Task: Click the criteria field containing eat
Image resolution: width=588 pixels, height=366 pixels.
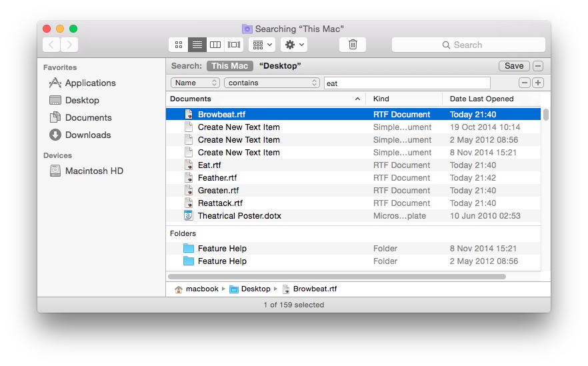Action: [407, 83]
